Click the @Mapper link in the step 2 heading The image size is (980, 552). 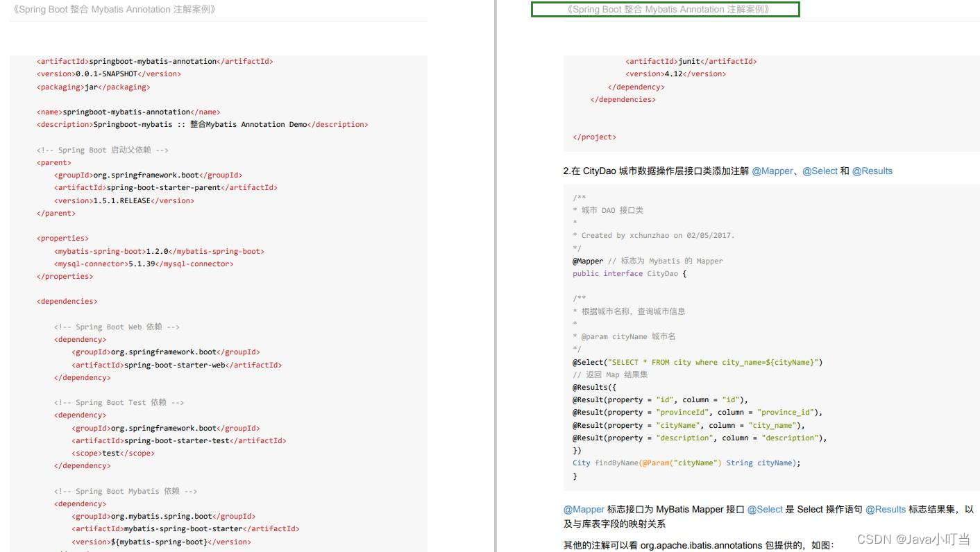(x=772, y=171)
